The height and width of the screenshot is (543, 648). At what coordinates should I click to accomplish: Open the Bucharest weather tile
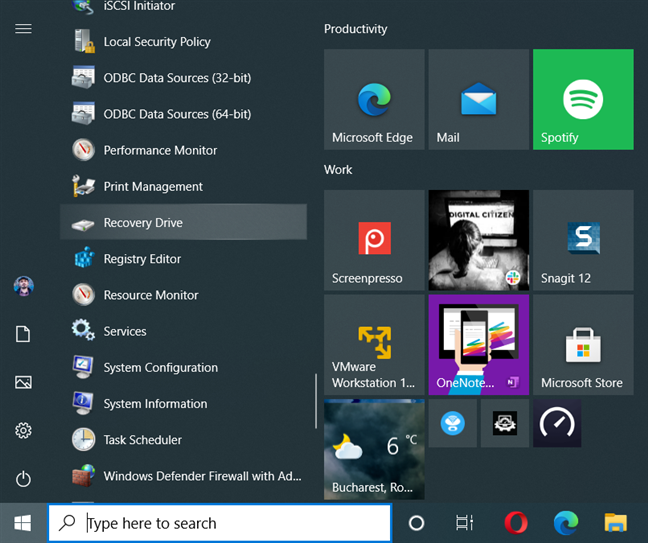pyautogui.click(x=374, y=449)
